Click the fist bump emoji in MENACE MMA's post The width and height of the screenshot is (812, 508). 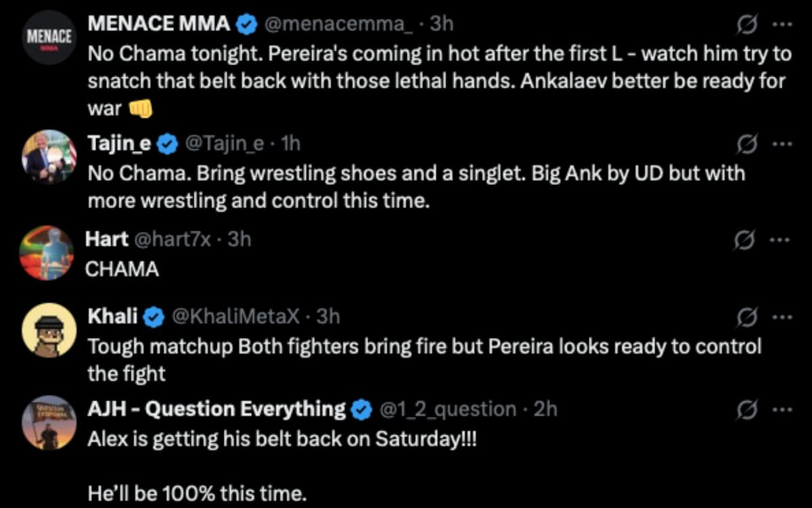pos(139,108)
